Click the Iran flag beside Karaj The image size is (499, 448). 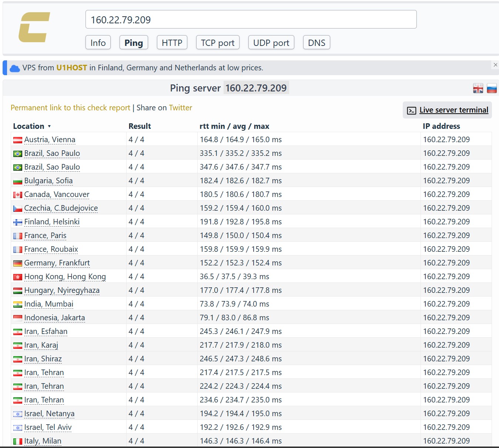18,345
